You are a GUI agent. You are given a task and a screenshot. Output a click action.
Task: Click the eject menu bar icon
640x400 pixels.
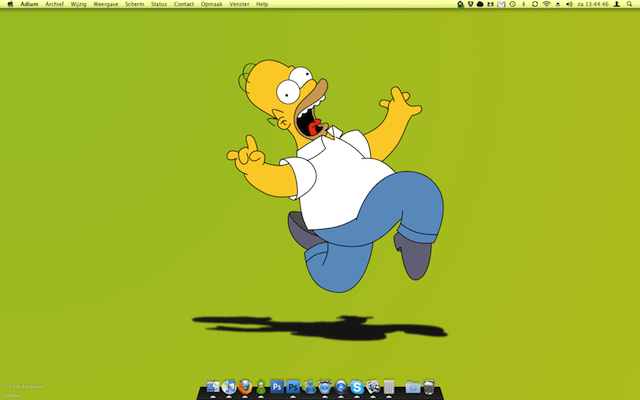[x=558, y=4]
